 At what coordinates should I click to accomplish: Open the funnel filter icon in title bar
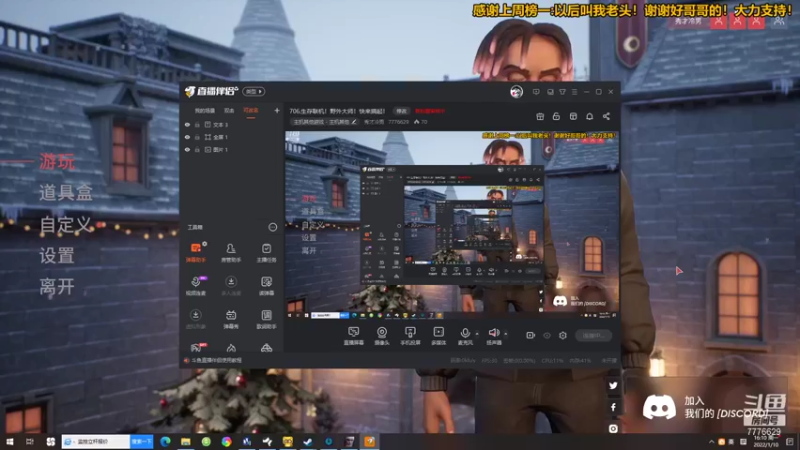(562, 92)
